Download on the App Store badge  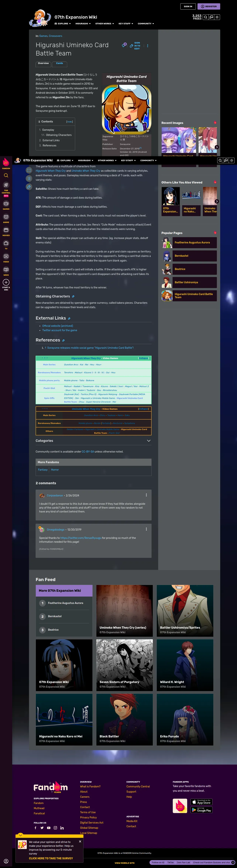[x=201, y=802]
